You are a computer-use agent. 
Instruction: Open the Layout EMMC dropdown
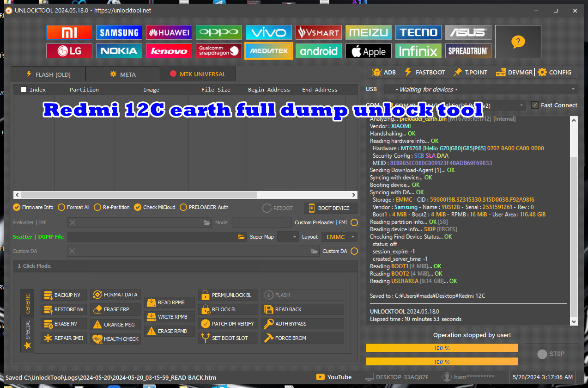click(x=339, y=237)
